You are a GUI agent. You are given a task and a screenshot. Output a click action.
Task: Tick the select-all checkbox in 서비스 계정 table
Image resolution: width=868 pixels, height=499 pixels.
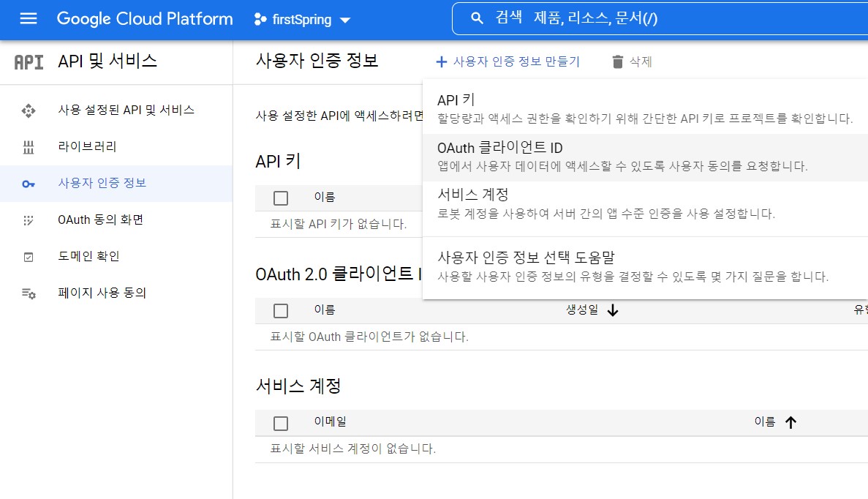click(x=281, y=423)
